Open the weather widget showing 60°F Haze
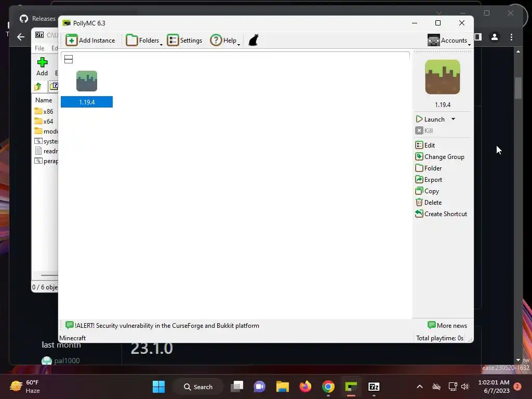This screenshot has width=532, height=399. point(25,387)
